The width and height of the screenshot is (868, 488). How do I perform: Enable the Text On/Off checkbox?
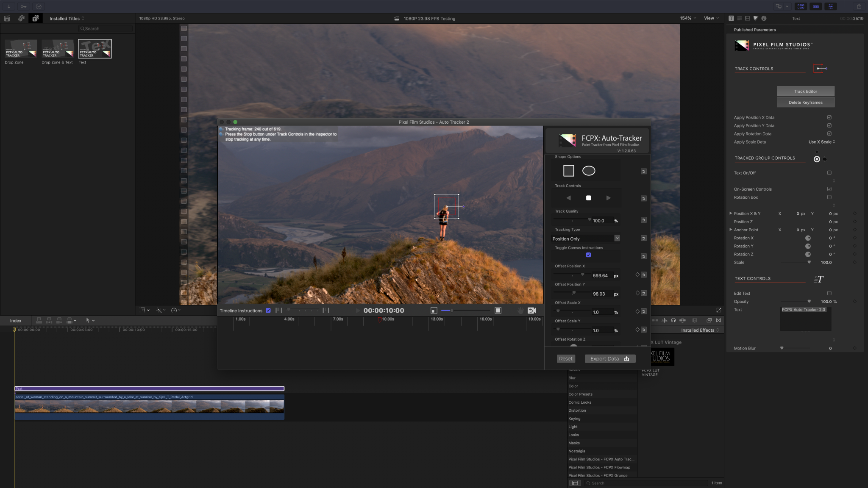pos(829,172)
